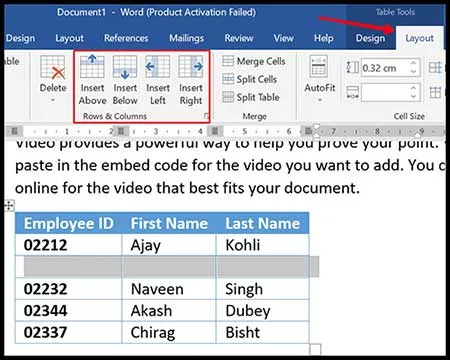Switch to the Table Tools Design tab
Viewport: 450px width, 360px height.
(370, 38)
